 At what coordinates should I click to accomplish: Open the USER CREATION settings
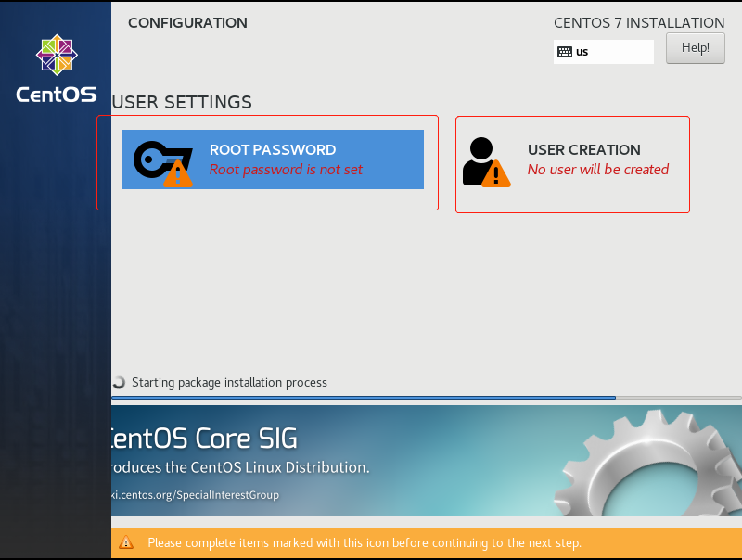584,150
